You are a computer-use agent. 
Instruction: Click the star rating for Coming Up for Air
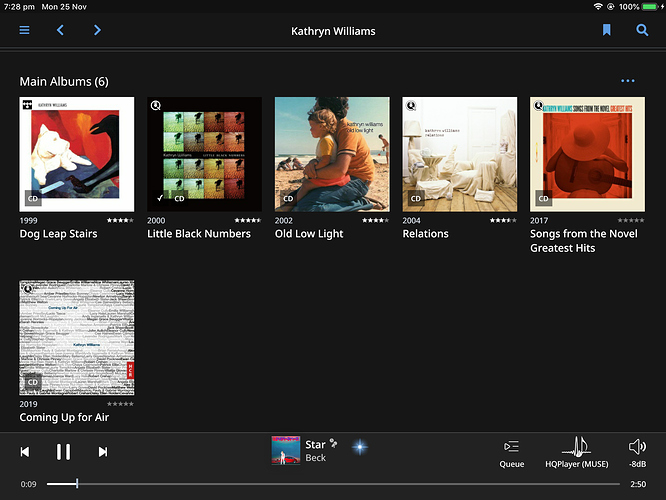click(x=120, y=404)
